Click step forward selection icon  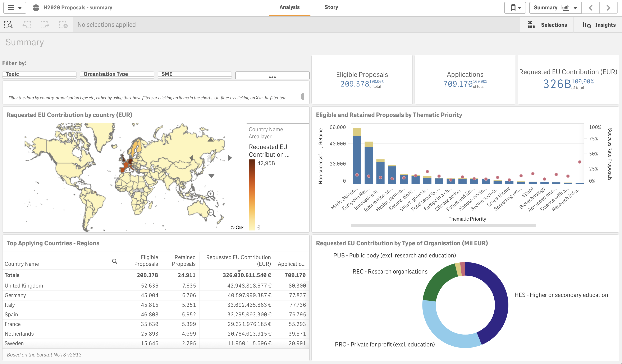click(x=45, y=25)
